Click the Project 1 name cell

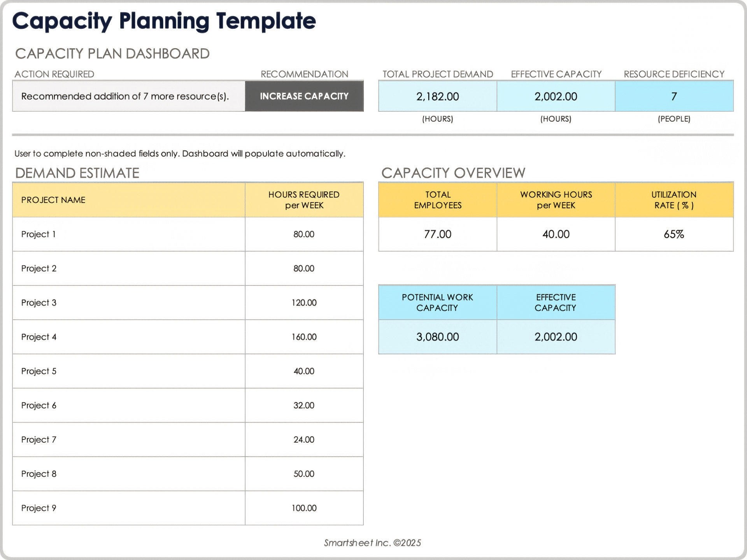click(x=128, y=234)
